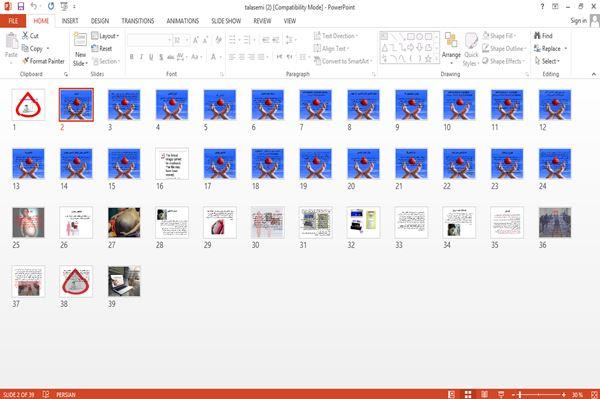Toggle Underline formatting
Screen dimensions: 600x399
point(151,57)
